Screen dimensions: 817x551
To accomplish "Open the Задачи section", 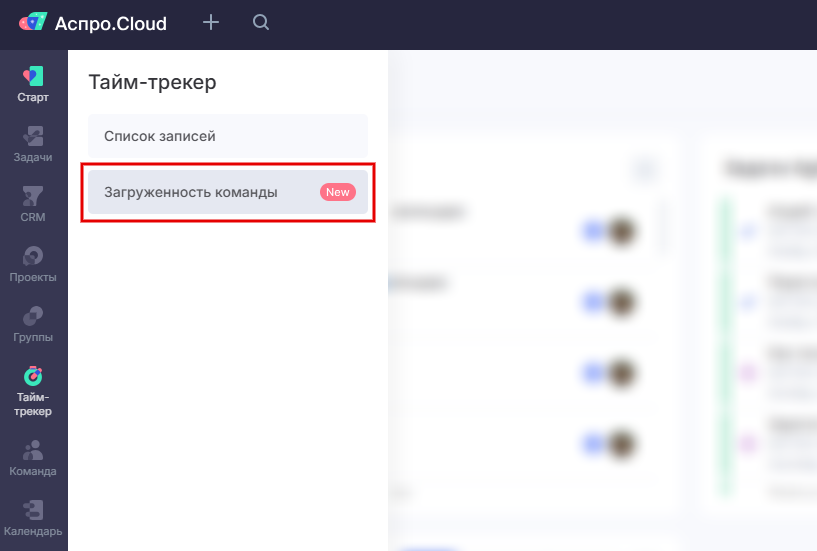I will 33,144.
